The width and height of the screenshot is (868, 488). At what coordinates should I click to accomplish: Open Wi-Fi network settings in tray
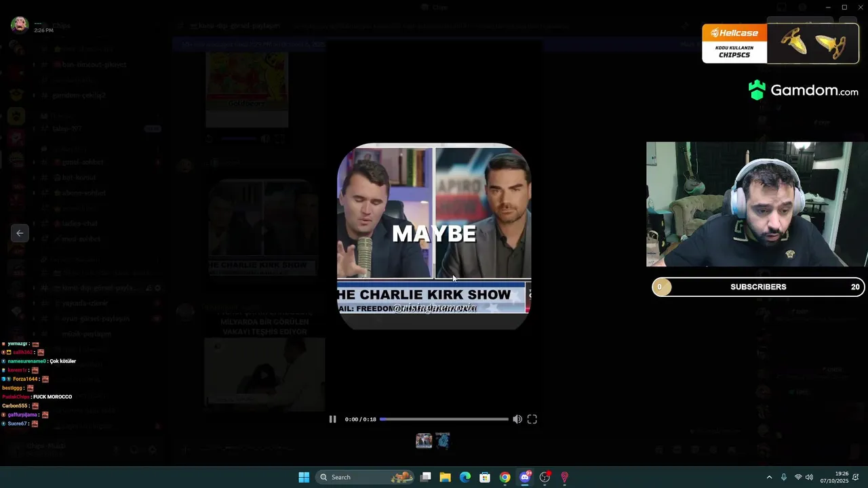pos(798,477)
